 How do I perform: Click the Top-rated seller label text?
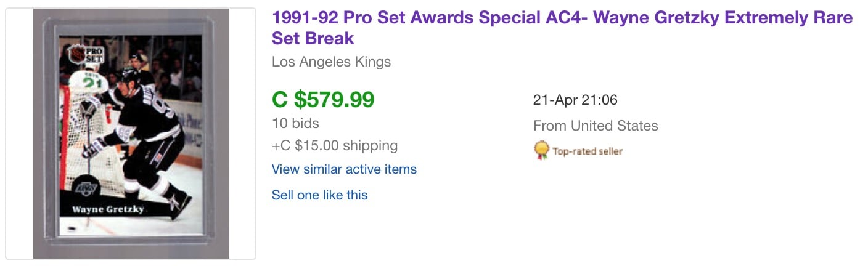[x=588, y=151]
